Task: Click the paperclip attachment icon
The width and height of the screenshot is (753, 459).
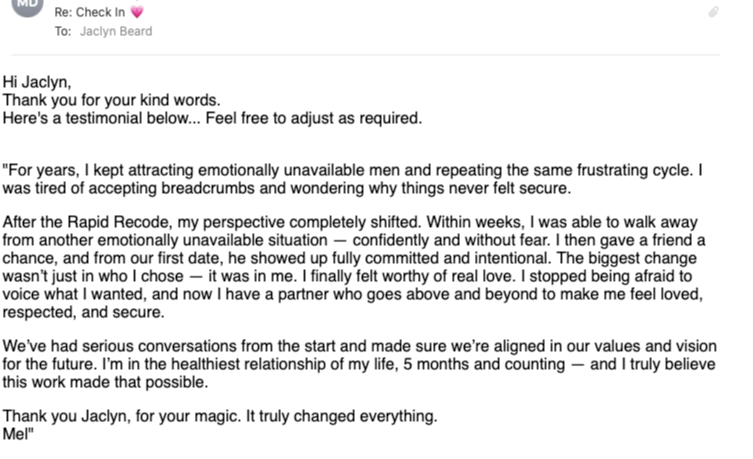Action: [712, 12]
